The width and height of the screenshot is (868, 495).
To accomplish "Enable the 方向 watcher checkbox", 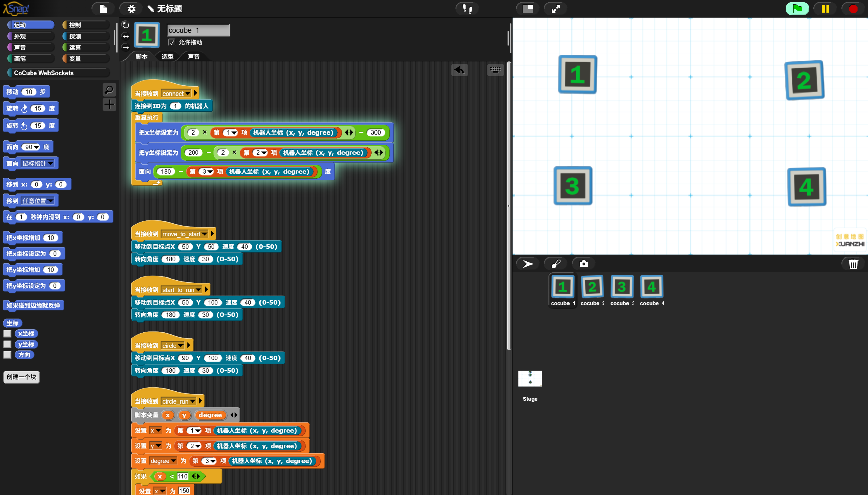I will pos(7,355).
